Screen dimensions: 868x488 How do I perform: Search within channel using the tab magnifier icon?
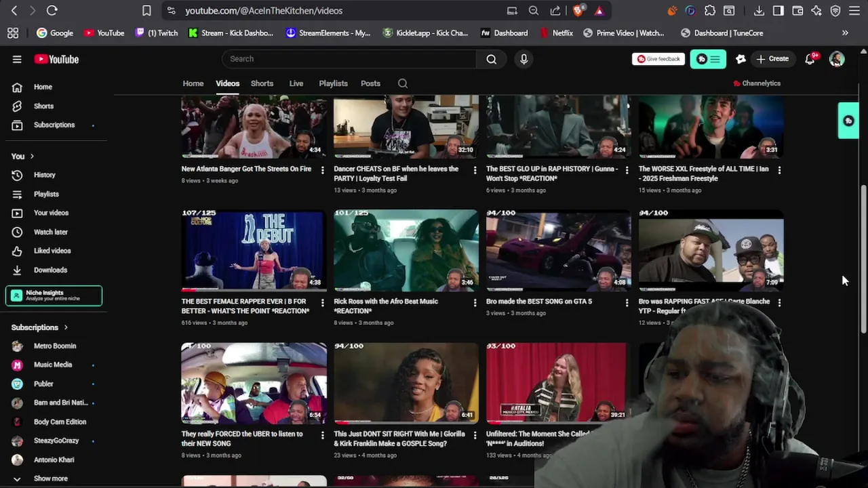tap(403, 83)
